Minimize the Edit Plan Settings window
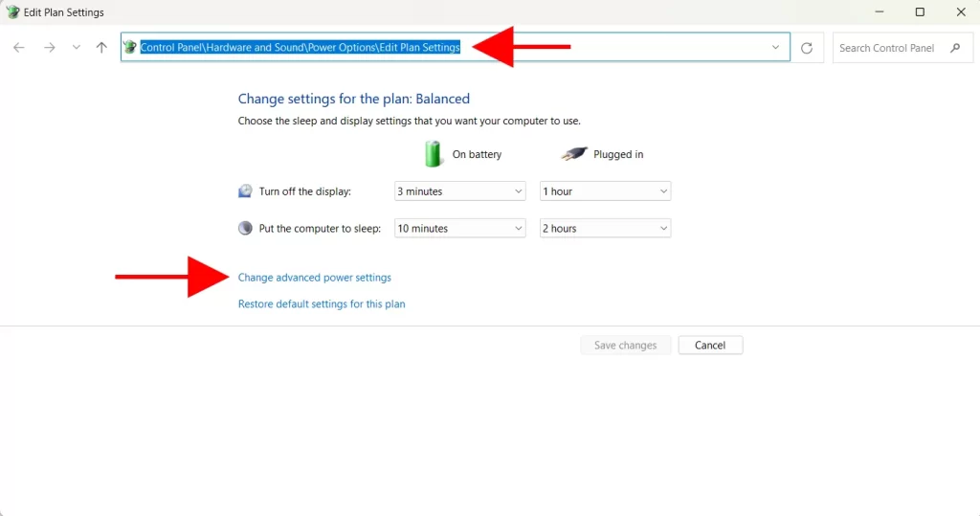The image size is (980, 516). click(x=880, y=11)
